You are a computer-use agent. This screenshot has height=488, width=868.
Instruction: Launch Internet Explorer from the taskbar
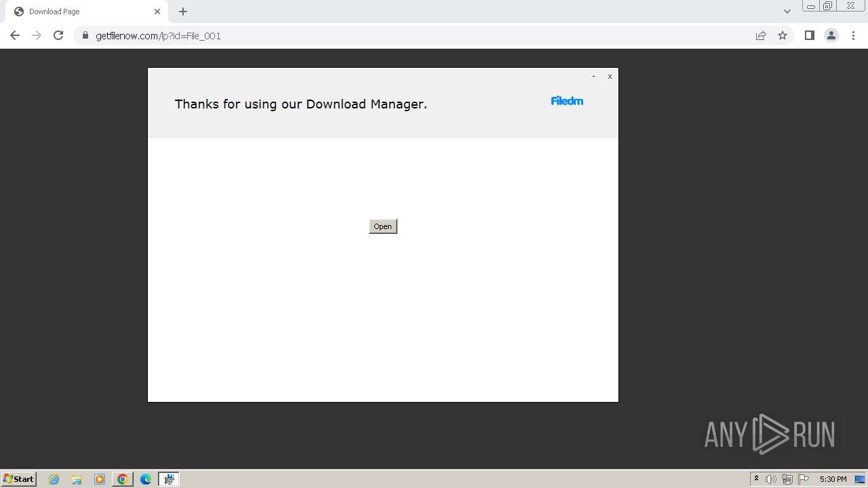[54, 479]
